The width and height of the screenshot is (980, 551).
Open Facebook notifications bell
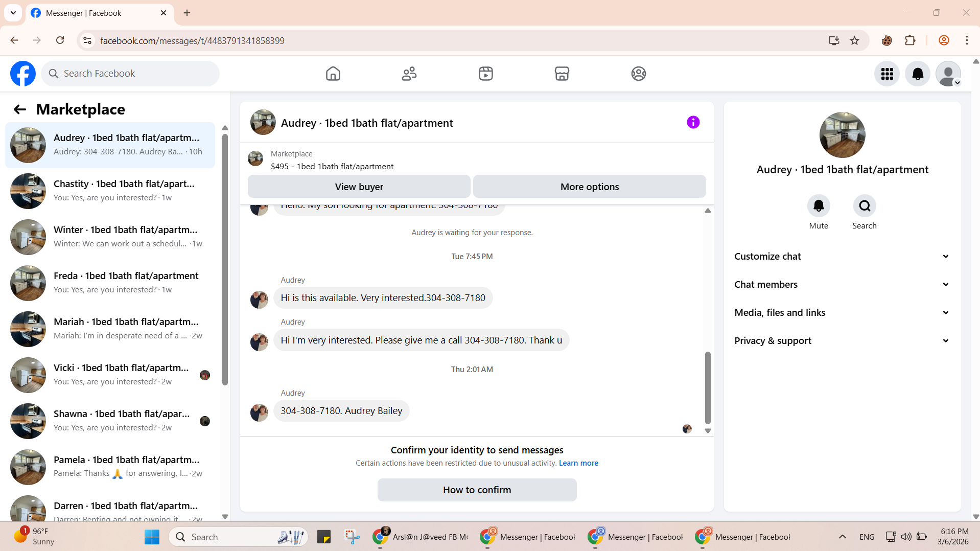[x=918, y=74]
